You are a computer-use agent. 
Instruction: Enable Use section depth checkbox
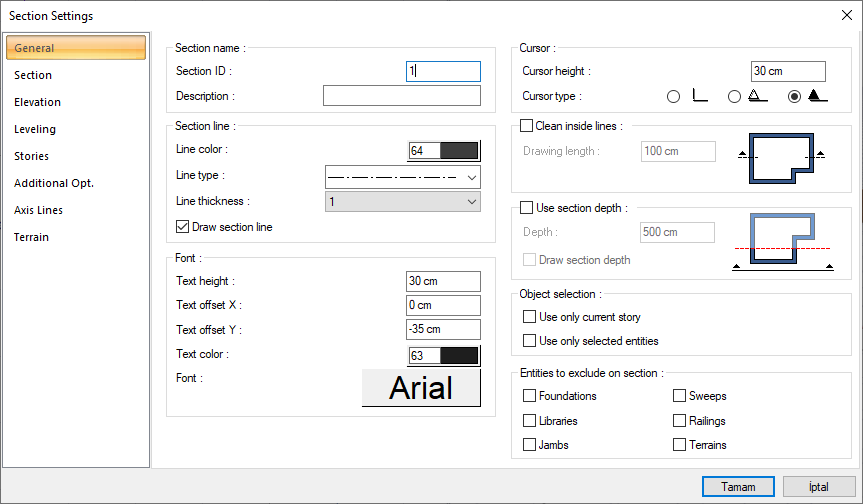point(527,208)
